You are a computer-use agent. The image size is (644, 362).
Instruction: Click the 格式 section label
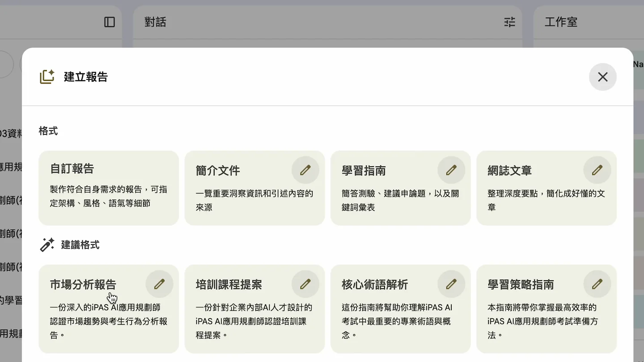(48, 131)
